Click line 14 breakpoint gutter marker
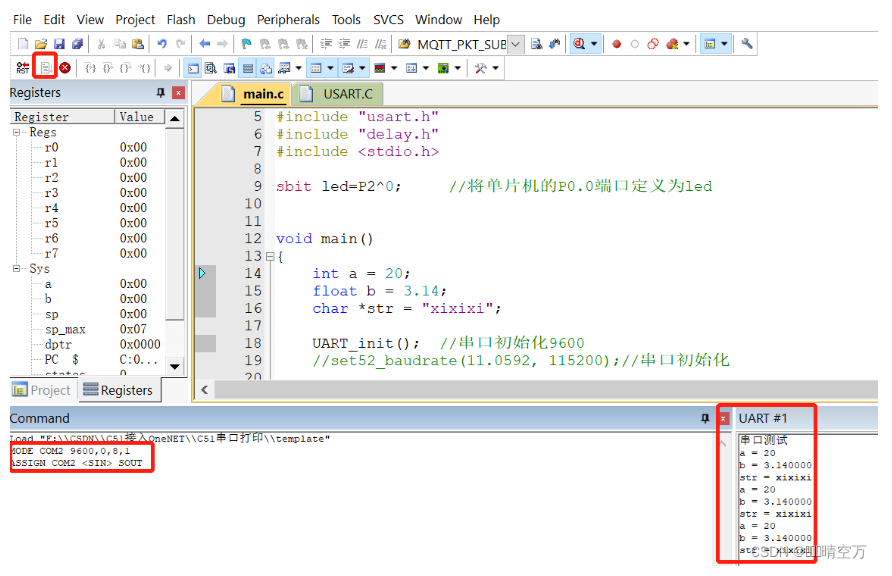 click(204, 273)
